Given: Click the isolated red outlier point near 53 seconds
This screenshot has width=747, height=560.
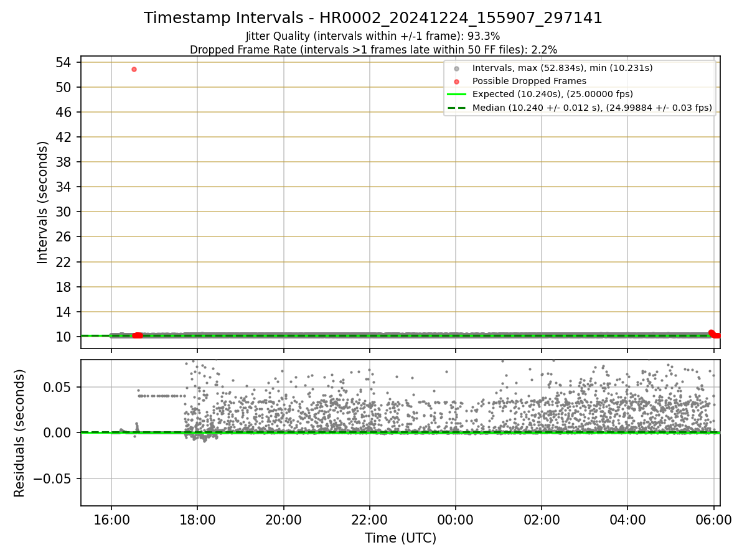Looking at the screenshot, I should 134,69.
